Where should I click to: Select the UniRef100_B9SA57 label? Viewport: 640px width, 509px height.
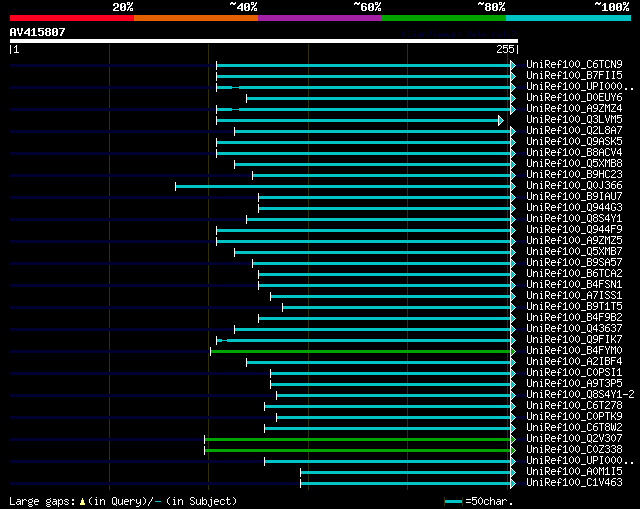click(x=574, y=263)
